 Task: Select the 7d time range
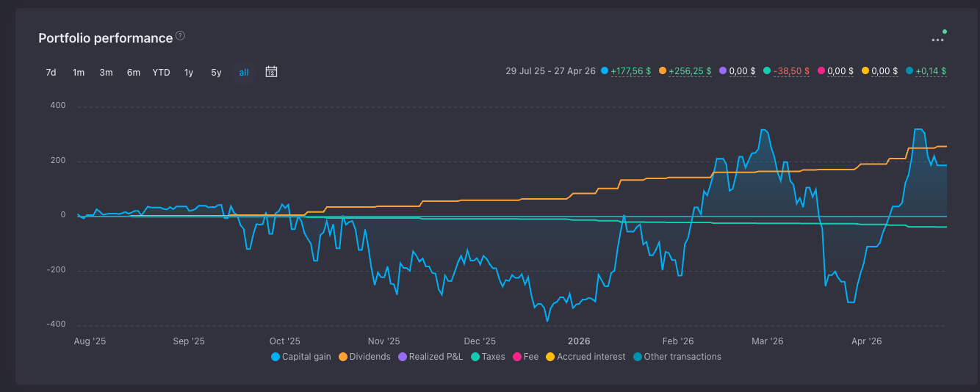51,72
